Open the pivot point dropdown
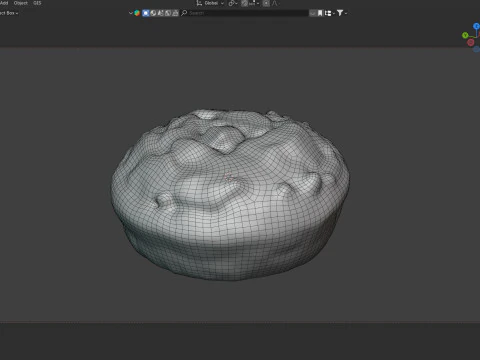Viewport: 480px width, 360px height. [x=233, y=3]
